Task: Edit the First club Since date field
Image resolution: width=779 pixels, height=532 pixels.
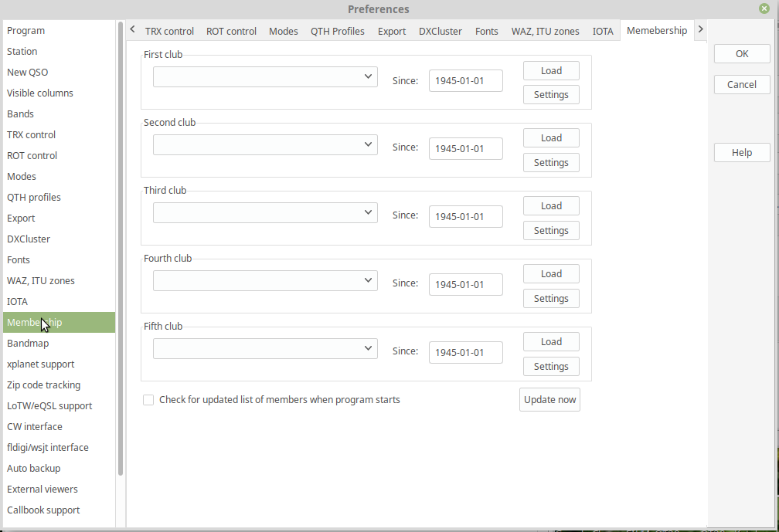Action: [465, 80]
